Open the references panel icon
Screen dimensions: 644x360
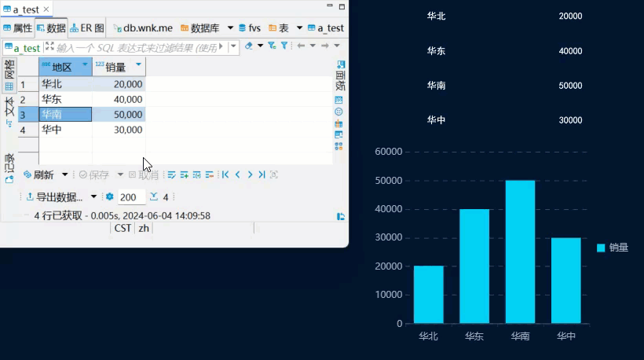338,134
